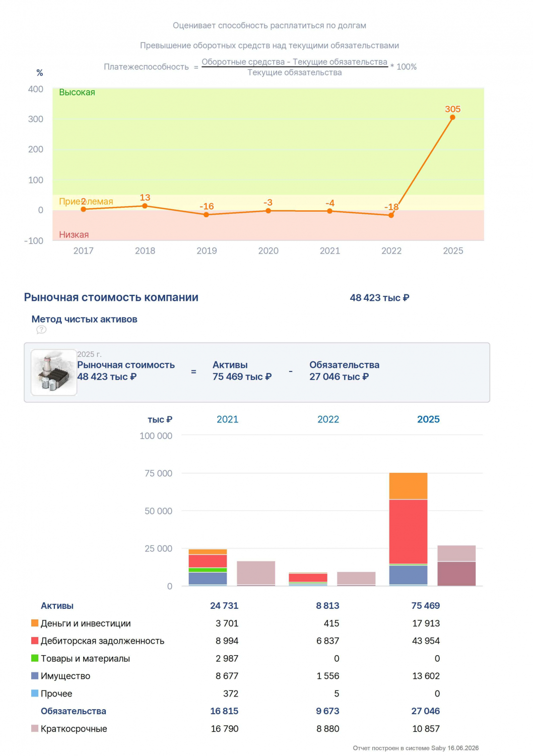This screenshot has width=533, height=756.
Task: Click the Обязательства 27 046 тыс ₽ value
Action: tap(339, 376)
